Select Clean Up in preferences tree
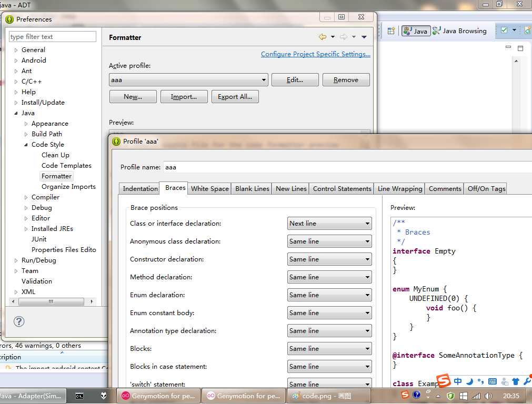The width and height of the screenshot is (532, 404). point(55,155)
